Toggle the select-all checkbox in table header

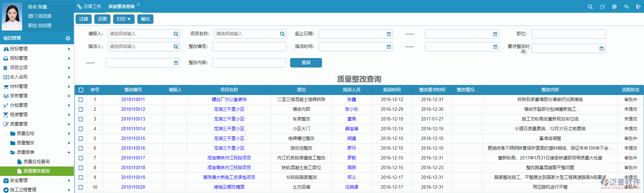(x=81, y=90)
